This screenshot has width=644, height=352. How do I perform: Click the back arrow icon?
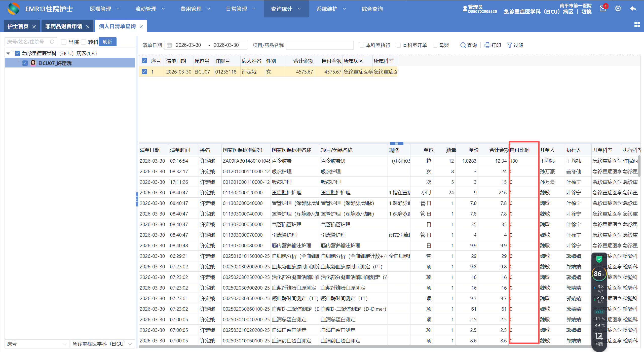[633, 9]
